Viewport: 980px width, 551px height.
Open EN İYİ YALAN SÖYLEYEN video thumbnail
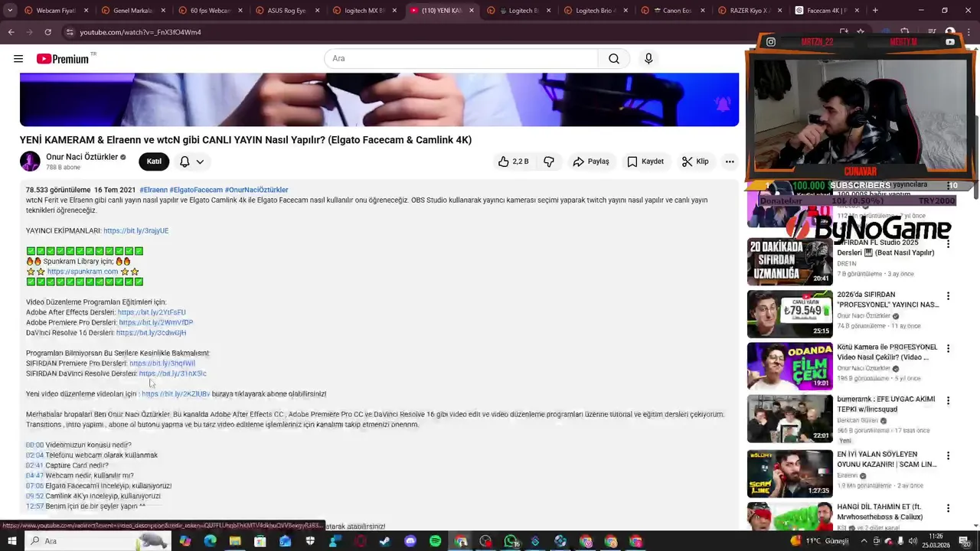pos(789,474)
